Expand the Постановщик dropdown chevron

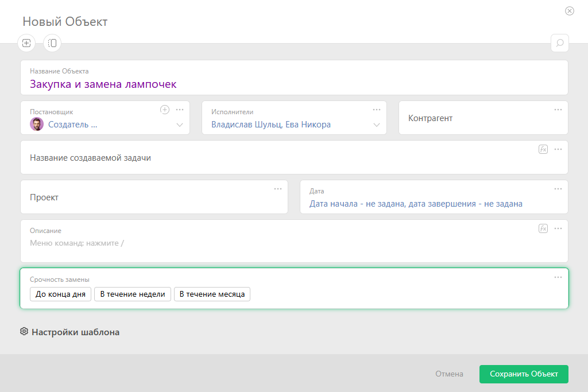(180, 125)
